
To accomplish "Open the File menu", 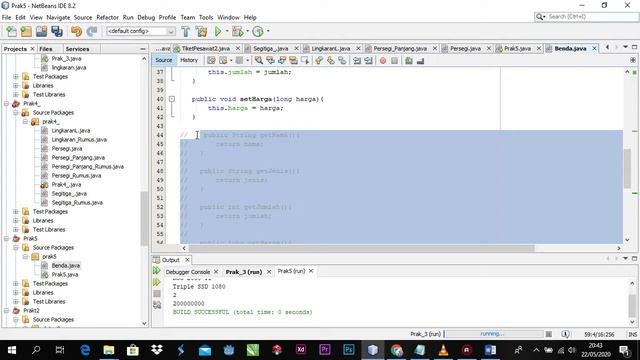I will tap(7, 17).
